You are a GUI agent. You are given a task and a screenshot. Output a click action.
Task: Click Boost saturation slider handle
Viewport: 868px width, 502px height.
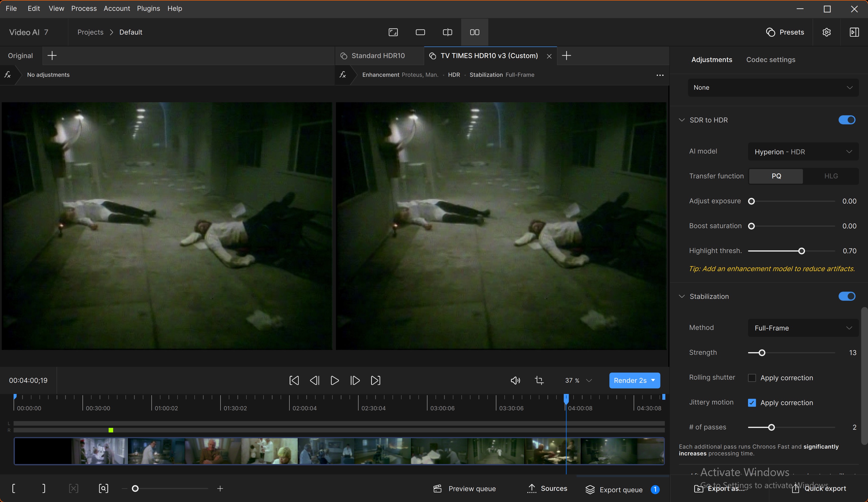click(752, 226)
